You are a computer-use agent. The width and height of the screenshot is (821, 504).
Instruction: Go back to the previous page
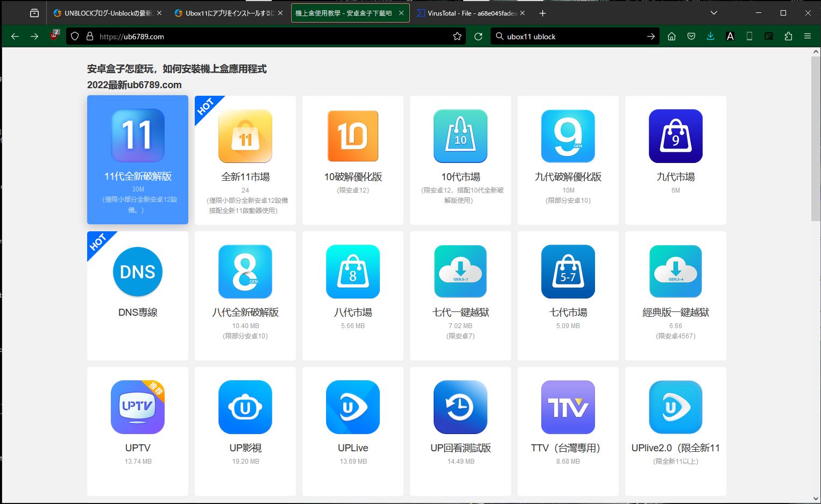coord(15,37)
